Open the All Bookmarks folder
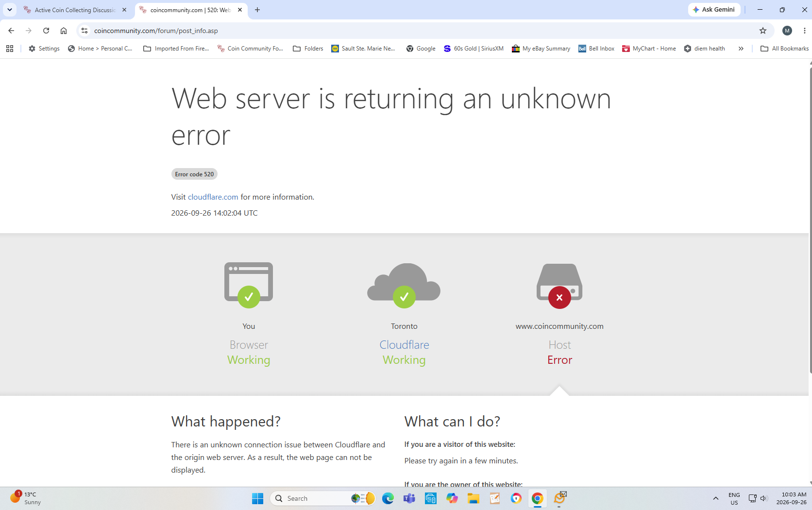Viewport: 812px width, 510px height. click(784, 49)
